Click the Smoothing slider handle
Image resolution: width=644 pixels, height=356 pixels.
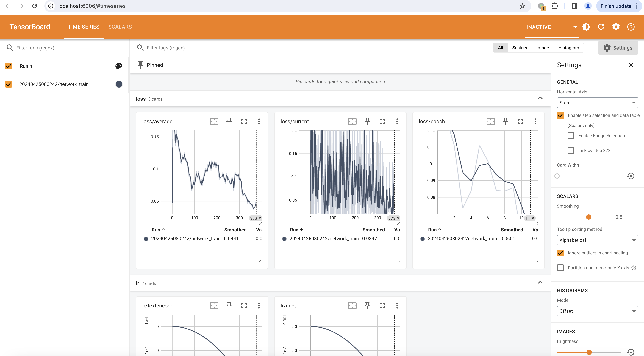point(589,217)
